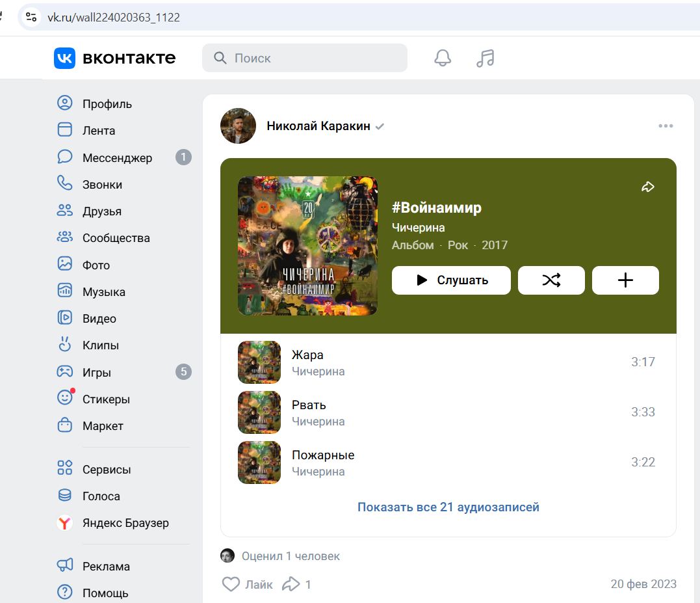Click the Помощь question mark icon

click(65, 592)
